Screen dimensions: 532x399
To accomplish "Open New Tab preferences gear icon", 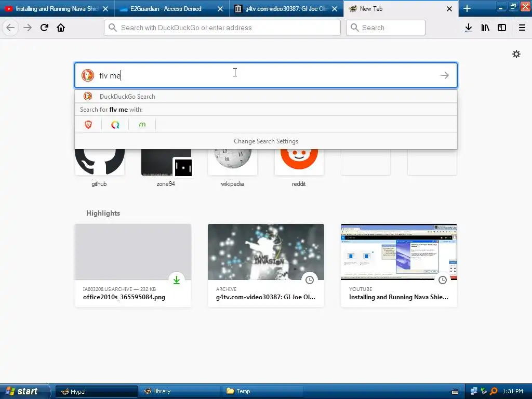I will pyautogui.click(x=516, y=54).
